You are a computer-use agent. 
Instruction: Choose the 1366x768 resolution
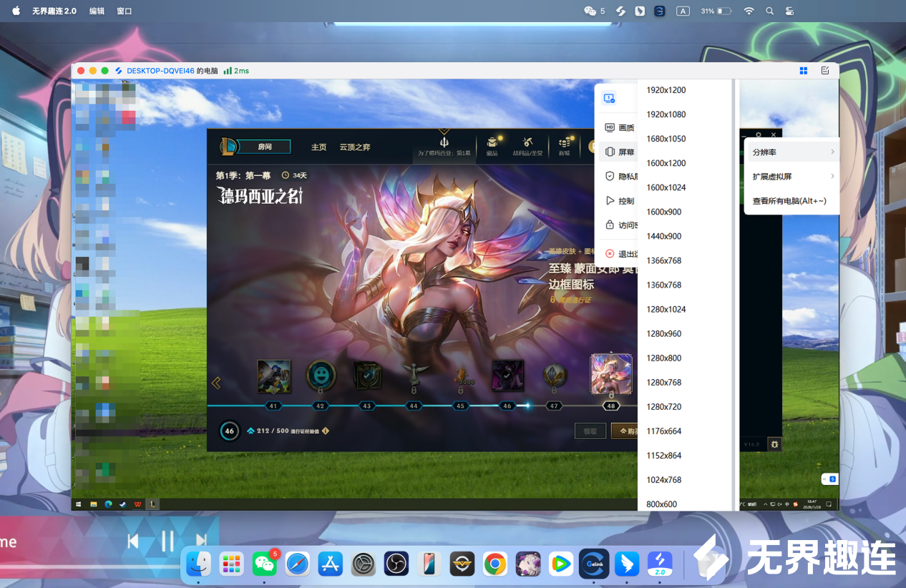click(666, 260)
